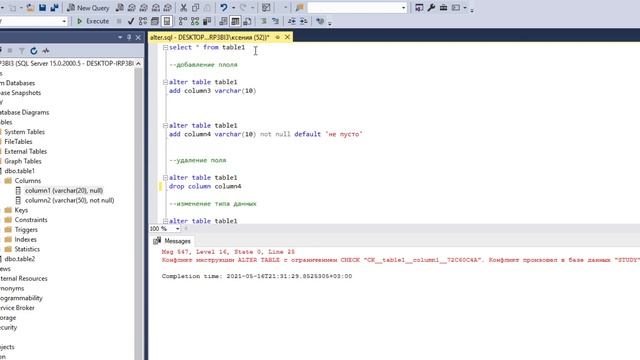Image resolution: width=640 pixels, height=360 pixels.
Task: Click the Database Engine Query icon
Action: (x=120, y=8)
